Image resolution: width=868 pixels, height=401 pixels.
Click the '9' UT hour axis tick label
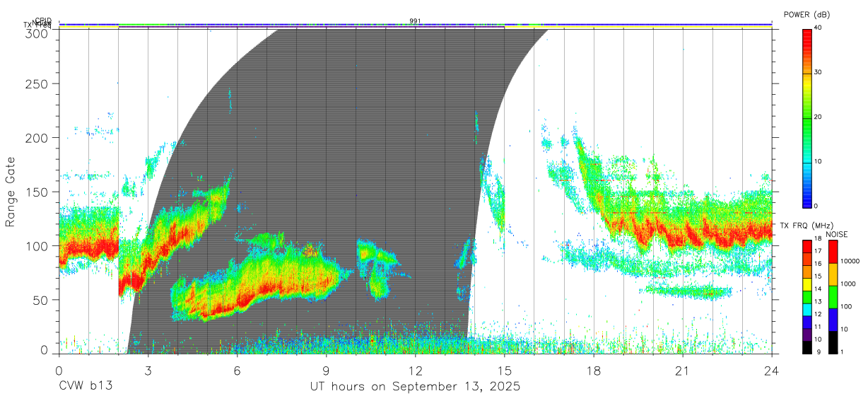(326, 370)
